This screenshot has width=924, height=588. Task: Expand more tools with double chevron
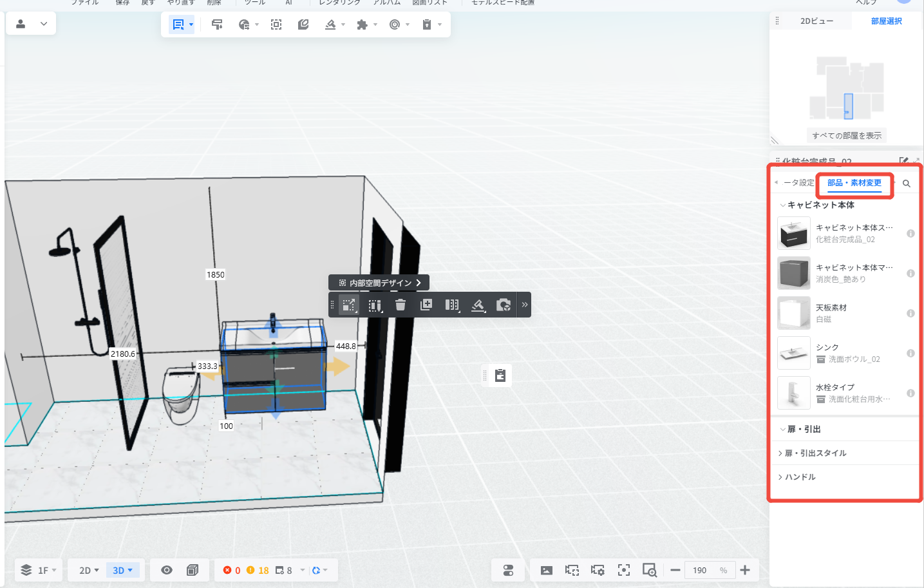525,305
